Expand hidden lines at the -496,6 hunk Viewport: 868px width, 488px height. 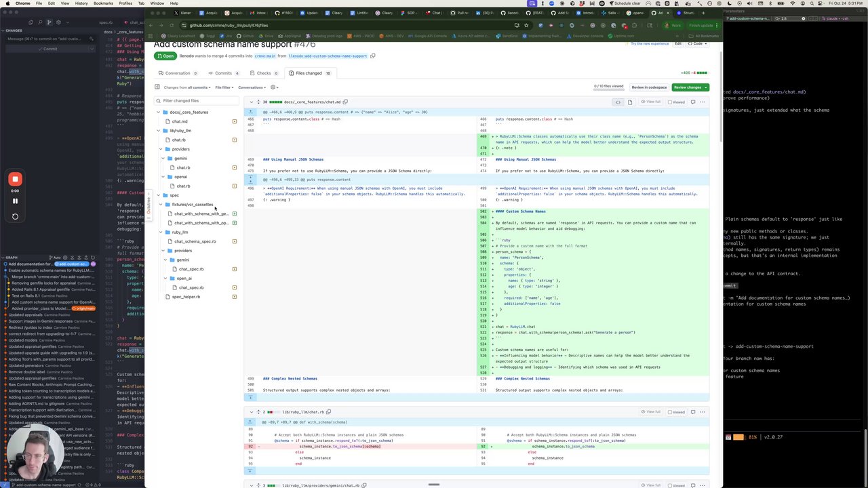250,180
